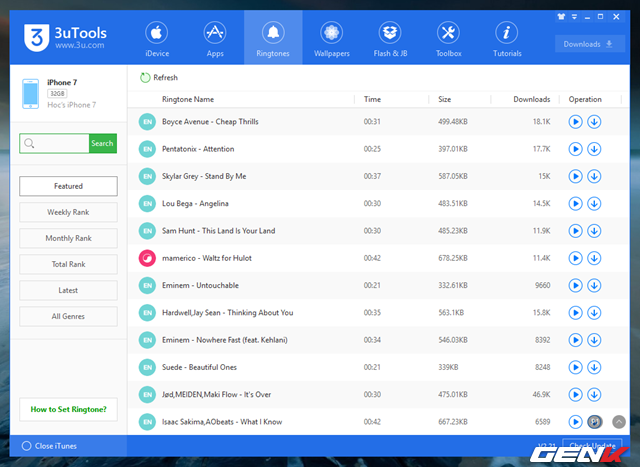Download Lou Bega - Angelina ringtone

594,203
